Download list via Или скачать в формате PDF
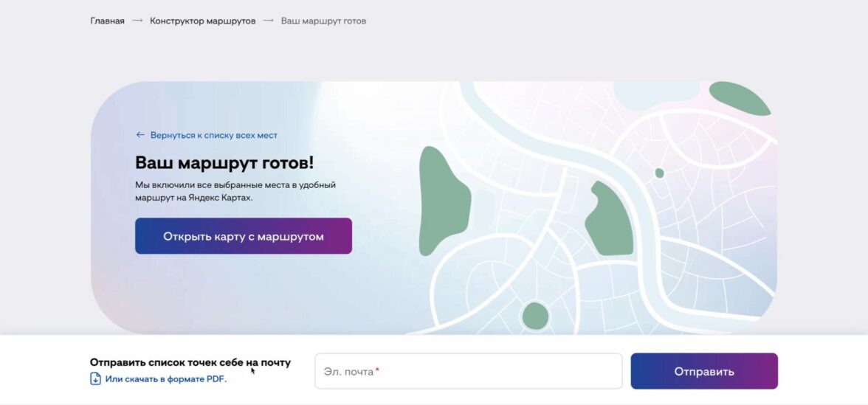 (166, 379)
